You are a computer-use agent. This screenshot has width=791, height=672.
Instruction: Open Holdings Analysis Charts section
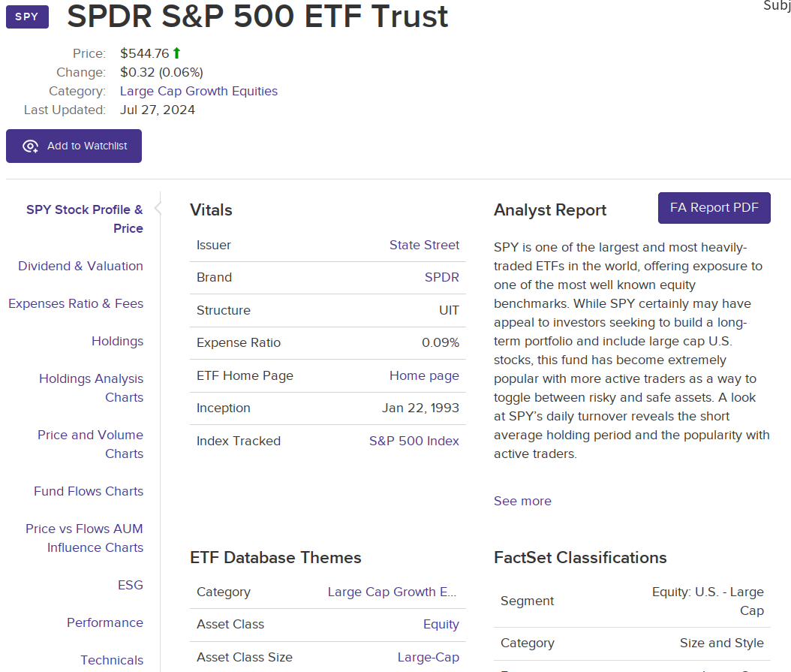92,387
